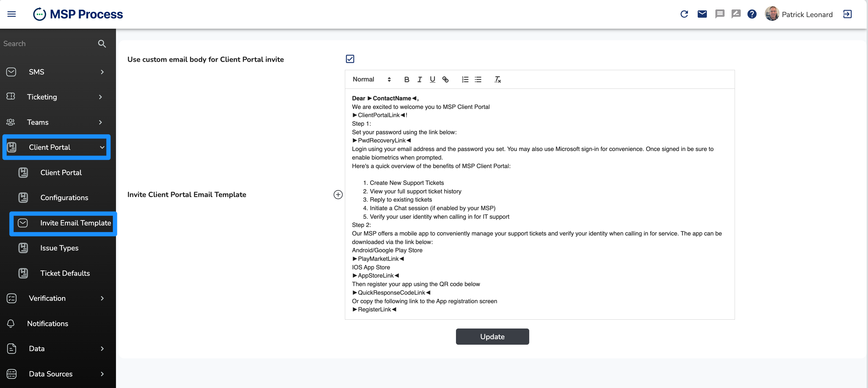
Task: Open the Normal text style dropdown
Action: (x=371, y=80)
